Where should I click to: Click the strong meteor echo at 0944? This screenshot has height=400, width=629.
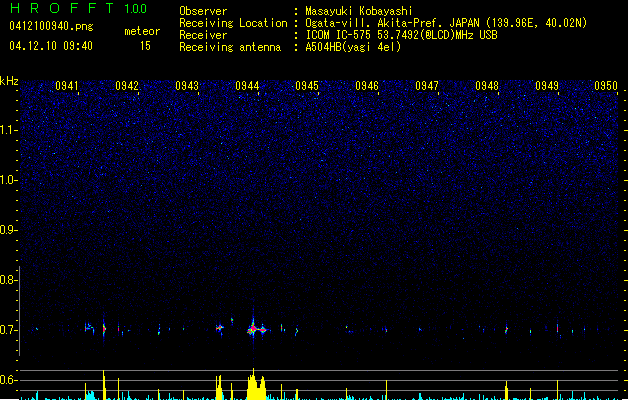point(256,329)
